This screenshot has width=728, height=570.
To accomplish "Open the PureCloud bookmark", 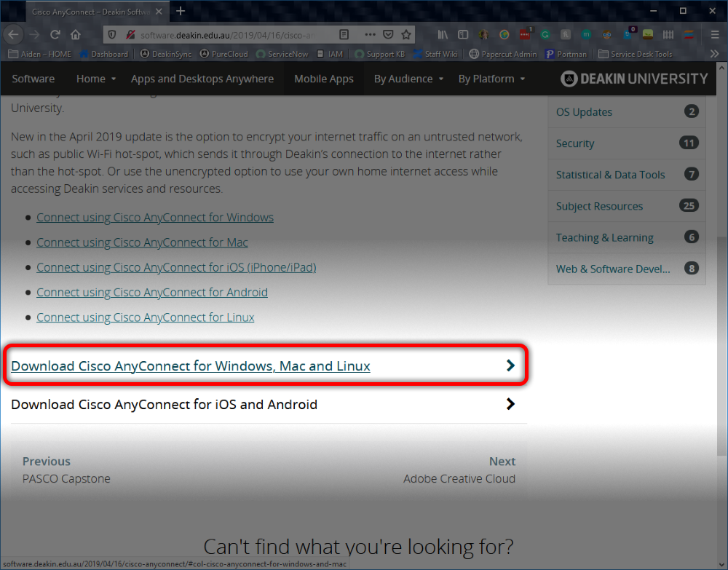I will tap(223, 54).
